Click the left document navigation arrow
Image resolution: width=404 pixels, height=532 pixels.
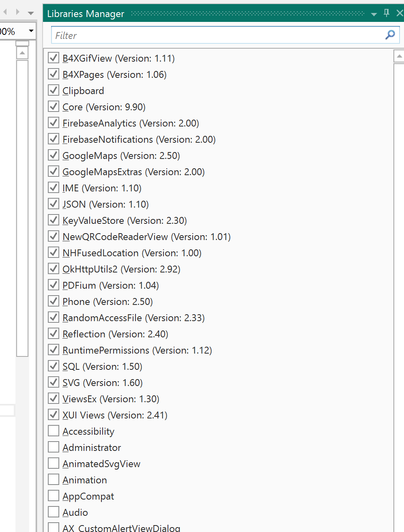pos(5,12)
